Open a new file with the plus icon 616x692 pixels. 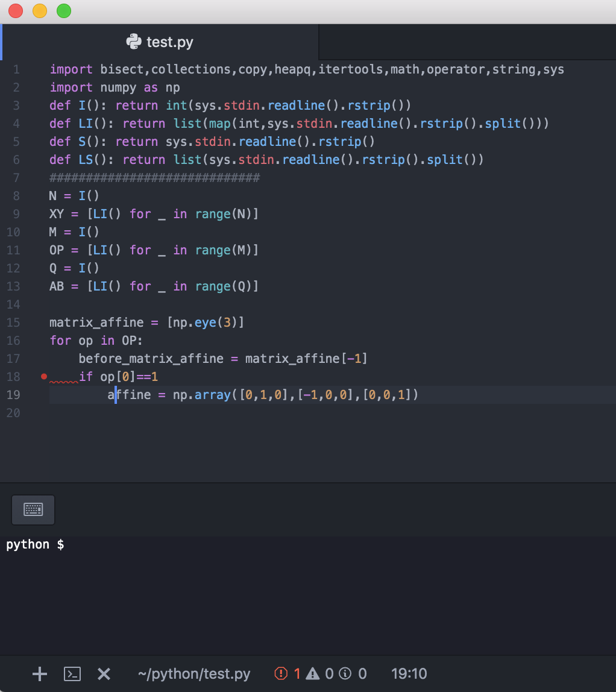(39, 673)
